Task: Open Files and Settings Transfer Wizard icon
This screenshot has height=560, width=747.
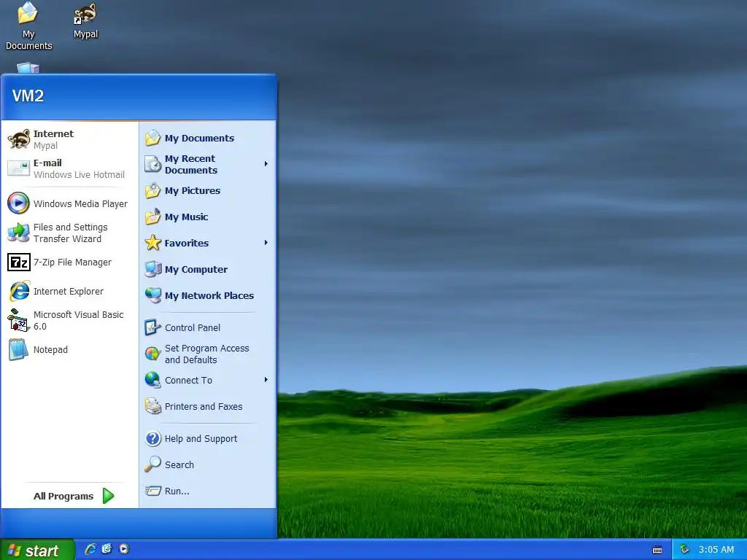Action: 18,233
